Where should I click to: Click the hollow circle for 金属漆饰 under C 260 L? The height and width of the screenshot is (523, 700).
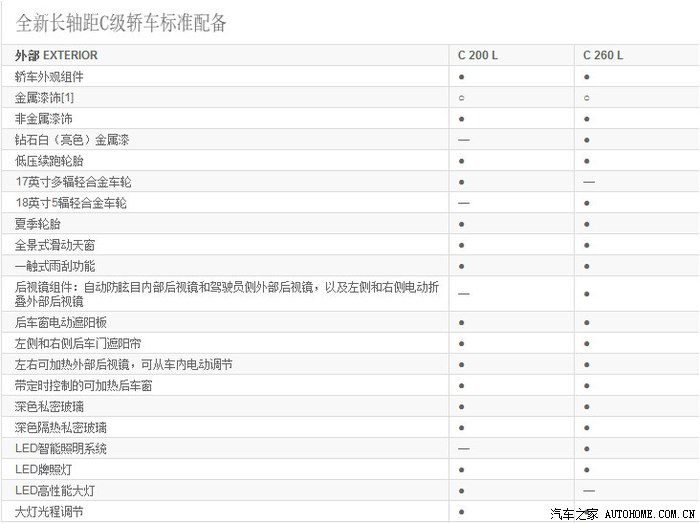pyautogui.click(x=587, y=98)
